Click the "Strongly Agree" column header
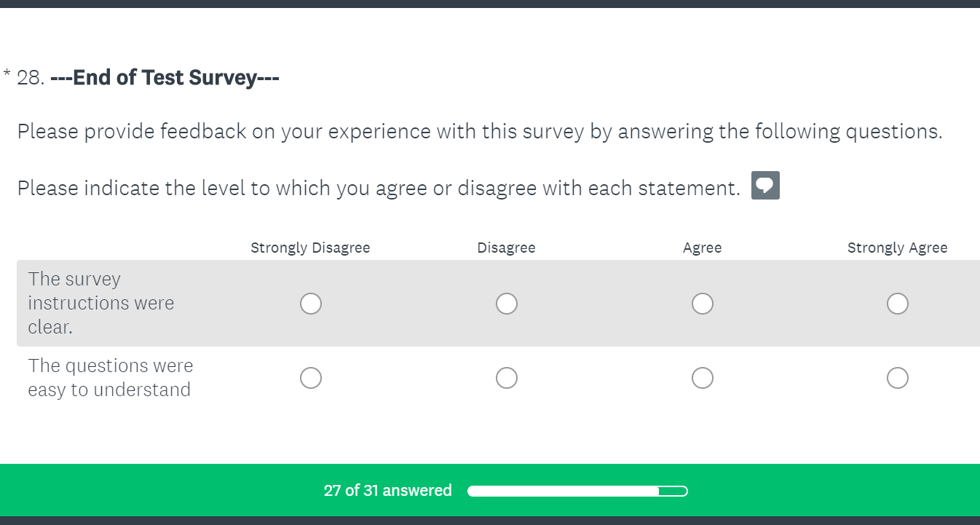 897,248
